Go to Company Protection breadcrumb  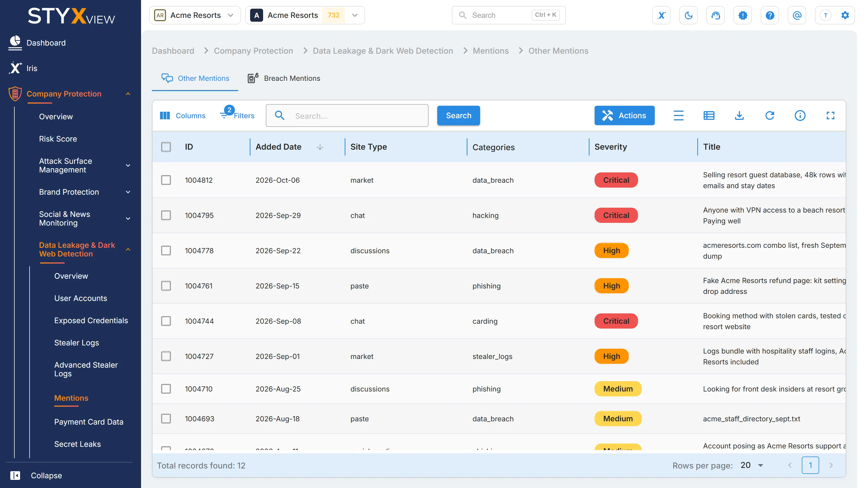pos(253,50)
